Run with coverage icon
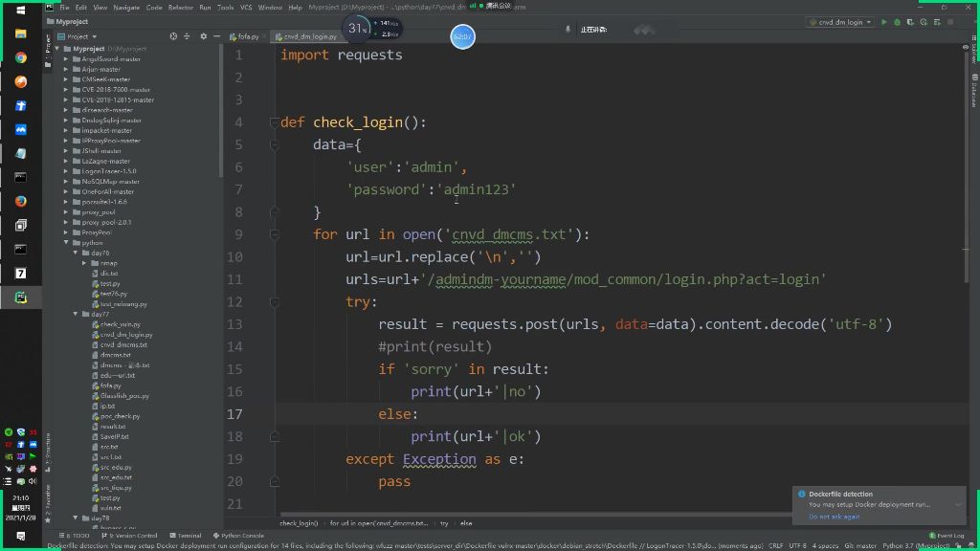The image size is (980, 551). tap(910, 22)
